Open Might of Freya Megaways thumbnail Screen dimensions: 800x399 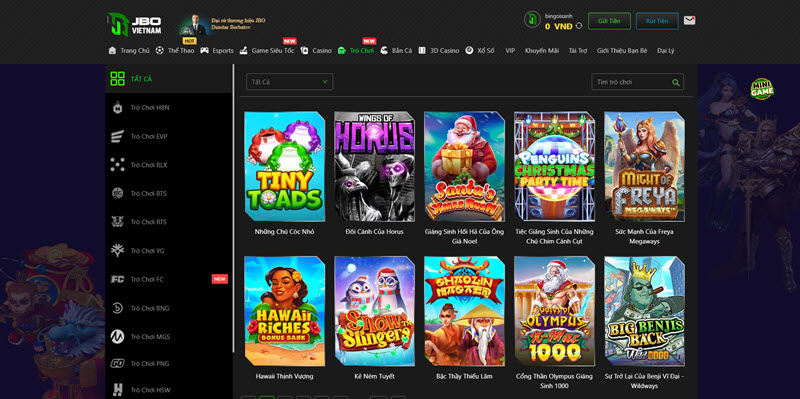(x=644, y=166)
